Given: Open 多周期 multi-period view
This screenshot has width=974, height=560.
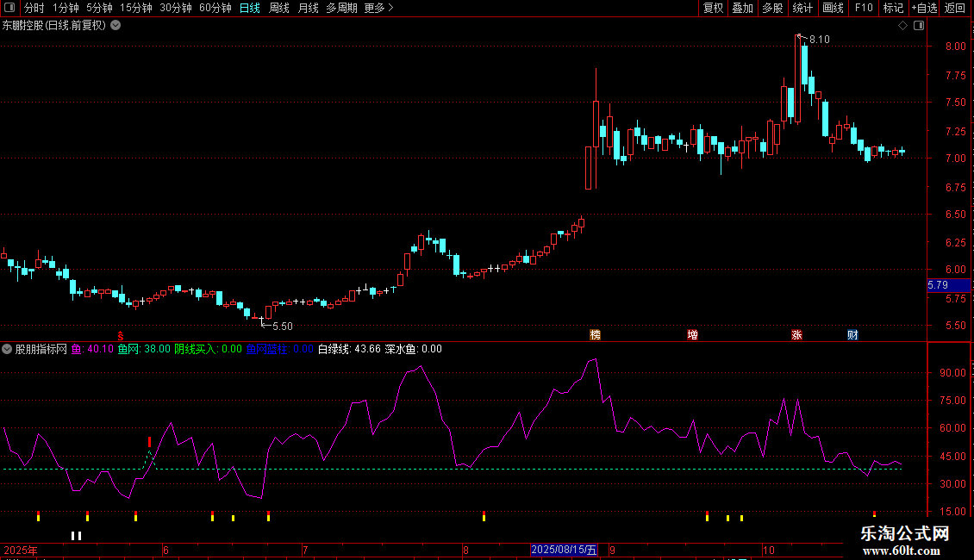Looking at the screenshot, I should 341,8.
